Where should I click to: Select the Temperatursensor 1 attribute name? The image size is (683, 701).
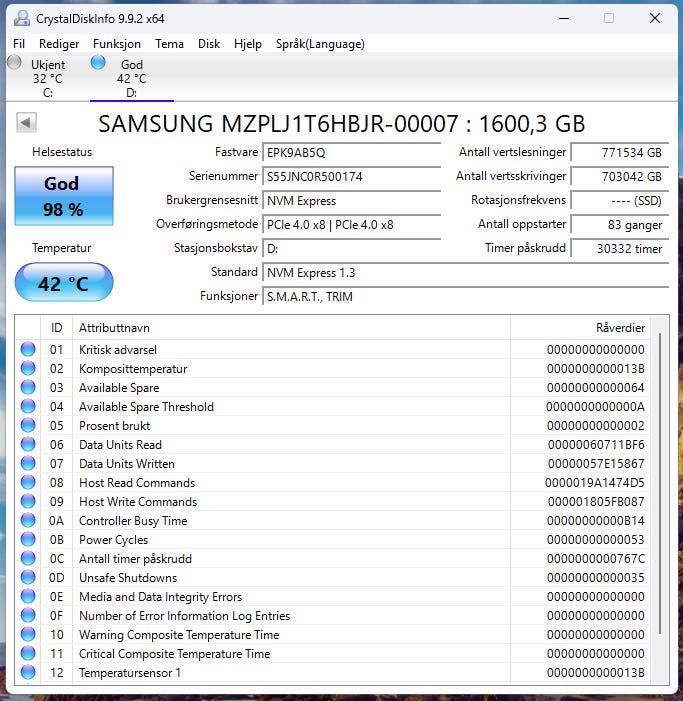[x=130, y=673]
